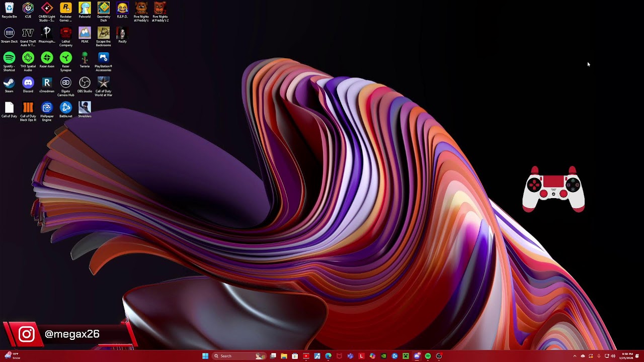
Task: Select the Battle.net desktop icon
Action: click(x=65, y=110)
